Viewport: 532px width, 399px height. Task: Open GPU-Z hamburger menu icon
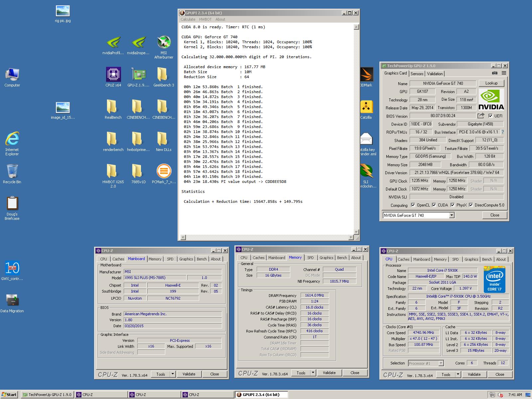(504, 73)
